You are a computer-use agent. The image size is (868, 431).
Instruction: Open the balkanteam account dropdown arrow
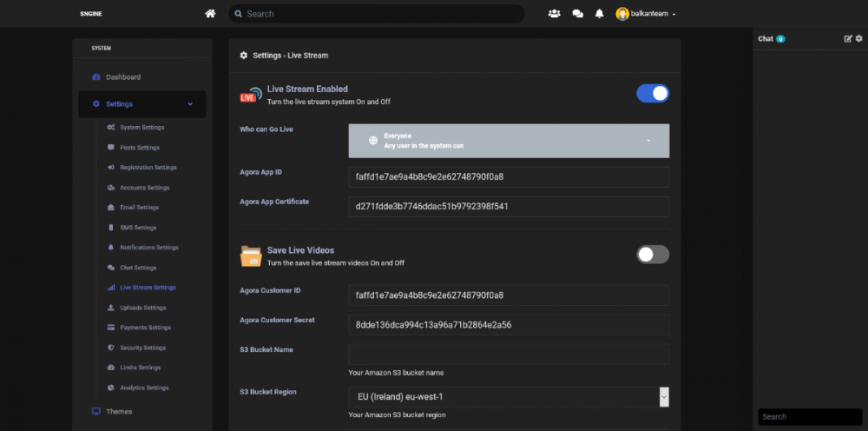[674, 15]
